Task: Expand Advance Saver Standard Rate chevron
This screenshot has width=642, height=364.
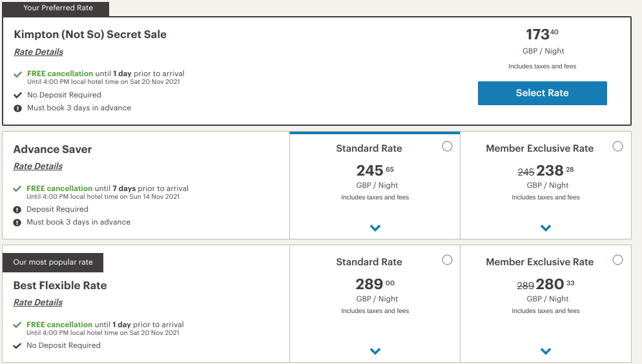Action: 375,228
